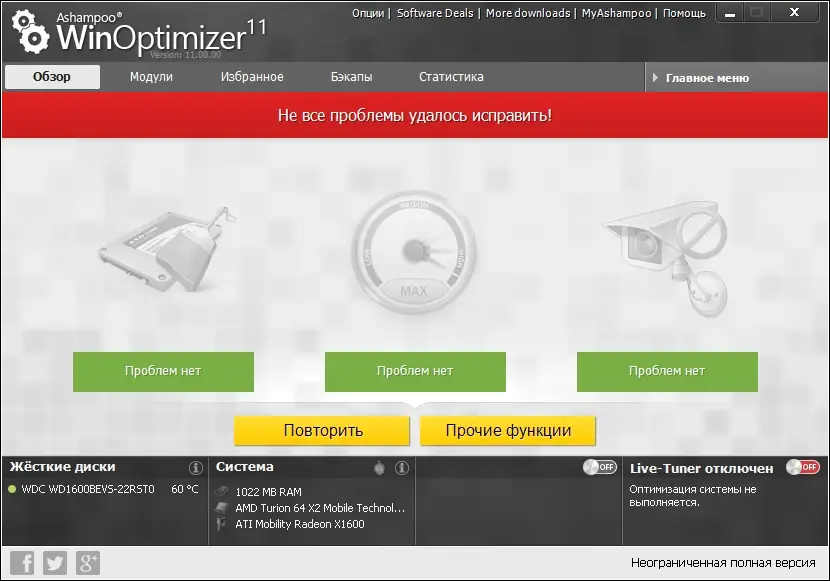The width and height of the screenshot is (830, 581).
Task: Click Live-Tuner отключен heading
Action: pos(701,468)
